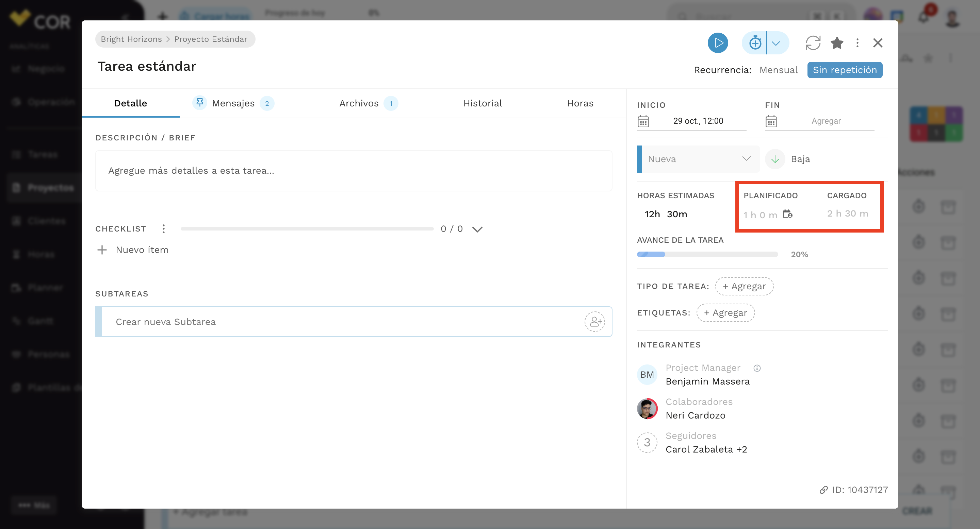Click the start date 29 oct., 12:00
Viewport: 980px width, 529px height.
click(698, 121)
